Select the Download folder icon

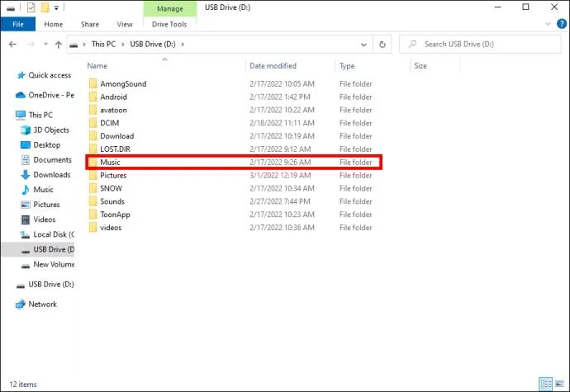(x=93, y=136)
